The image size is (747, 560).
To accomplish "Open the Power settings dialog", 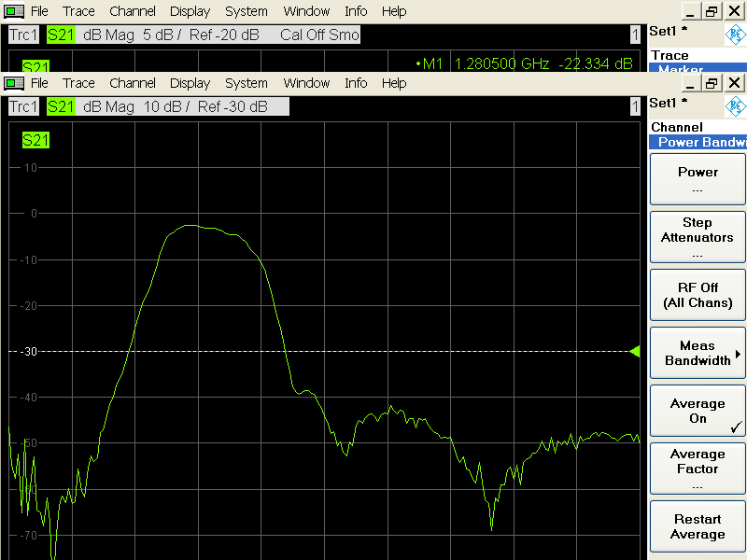I will (698, 179).
